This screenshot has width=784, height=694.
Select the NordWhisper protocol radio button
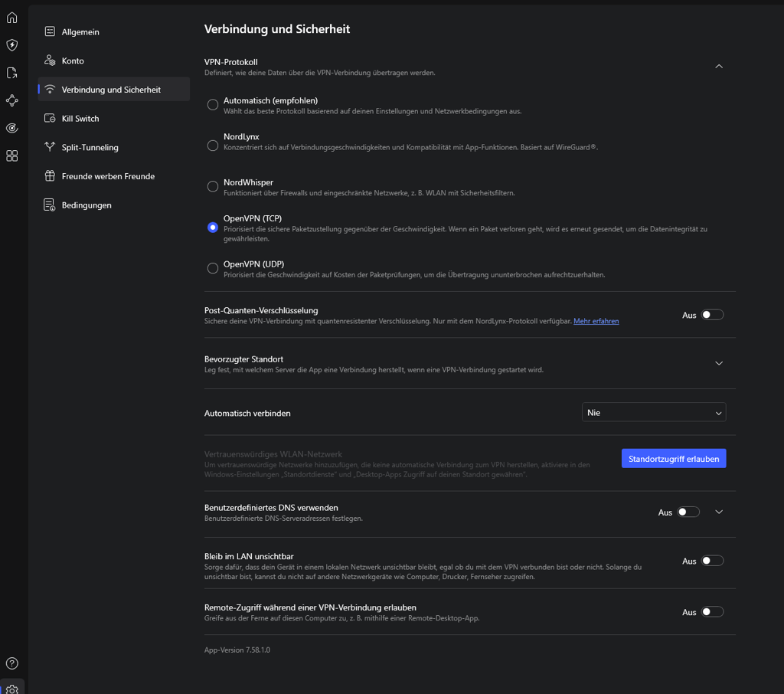pyautogui.click(x=213, y=187)
